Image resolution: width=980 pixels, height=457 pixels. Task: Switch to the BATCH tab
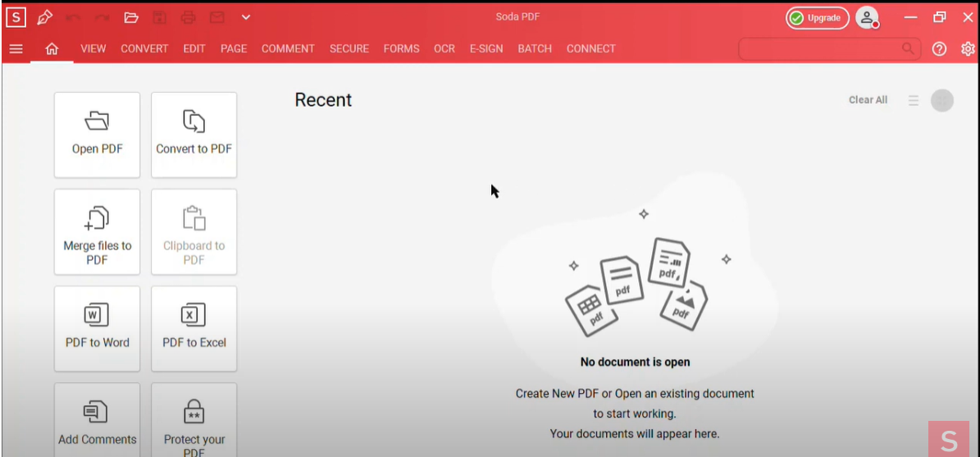pos(535,48)
